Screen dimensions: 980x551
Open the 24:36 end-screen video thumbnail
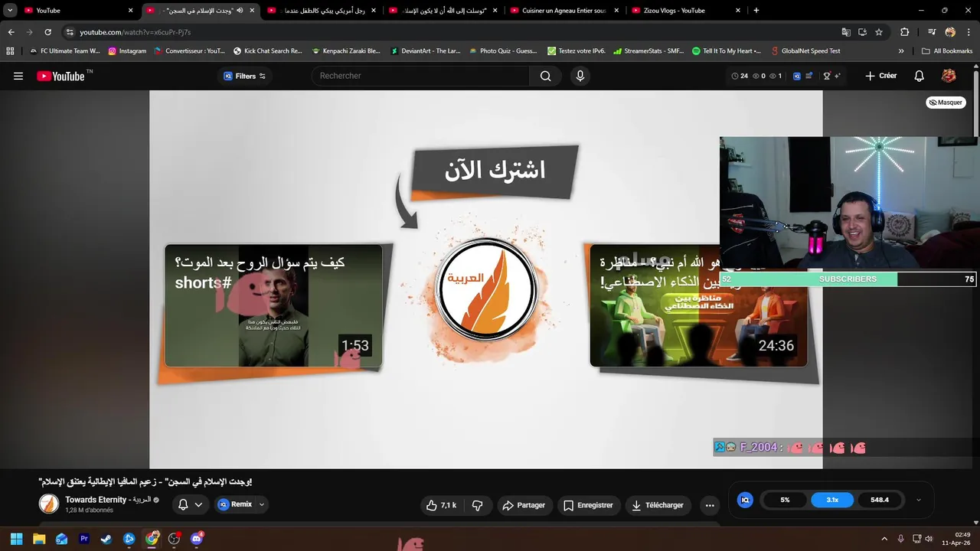[x=698, y=305]
